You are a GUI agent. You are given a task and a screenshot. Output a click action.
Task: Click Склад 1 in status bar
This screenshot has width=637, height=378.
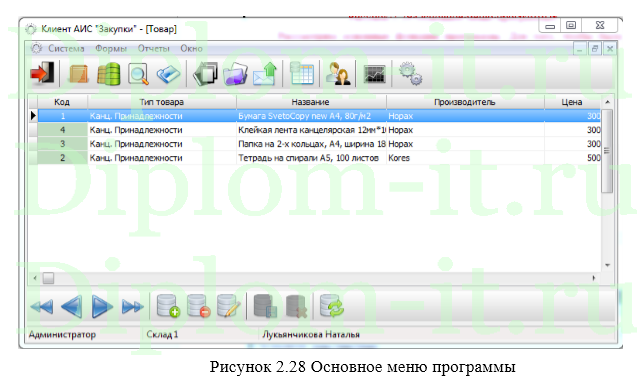162,335
